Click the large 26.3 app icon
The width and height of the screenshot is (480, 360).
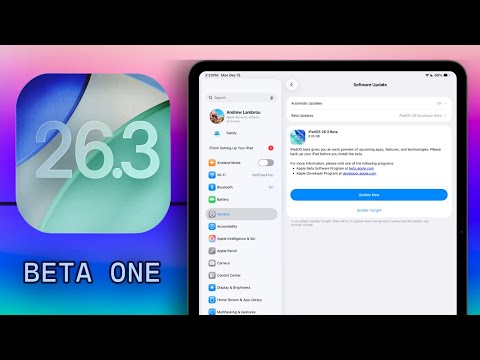pyautogui.click(x=93, y=153)
